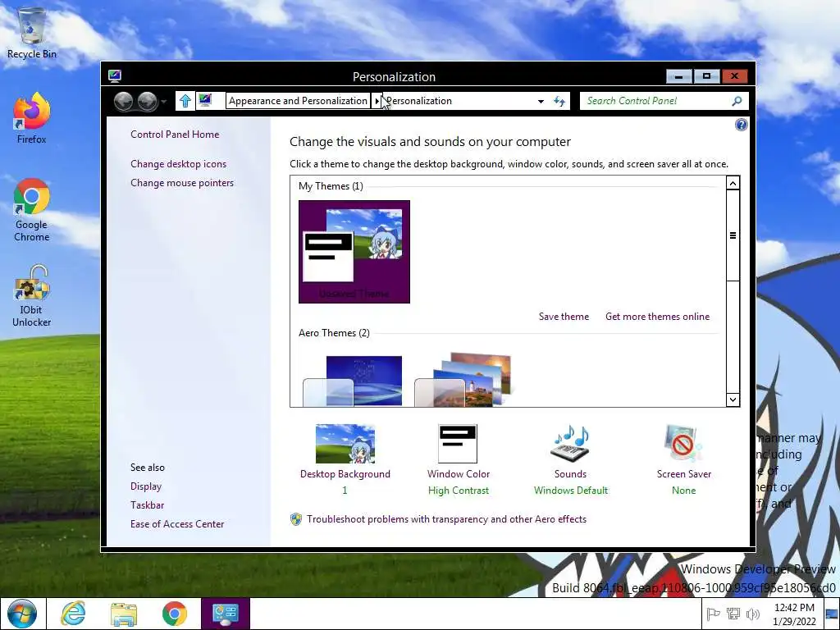840x630 pixels.
Task: Click the Window Color icon
Action: point(458,444)
